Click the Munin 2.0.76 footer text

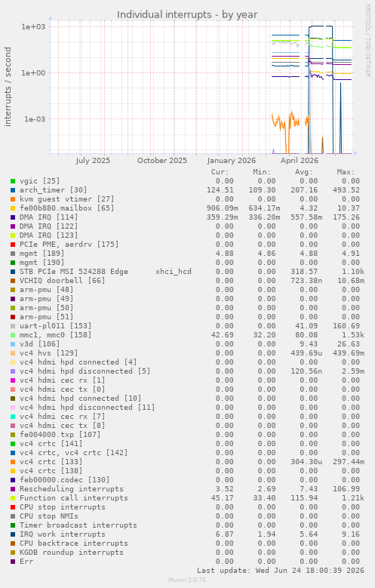187,580
